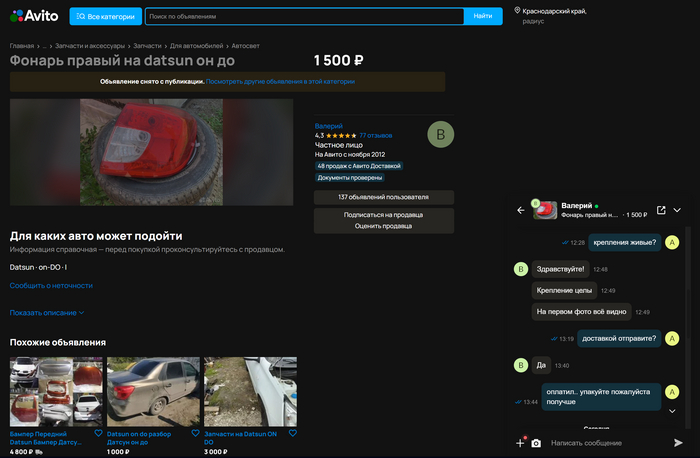Click the message оплатил.. упакуйте пожалуйста получше

pyautogui.click(x=601, y=397)
